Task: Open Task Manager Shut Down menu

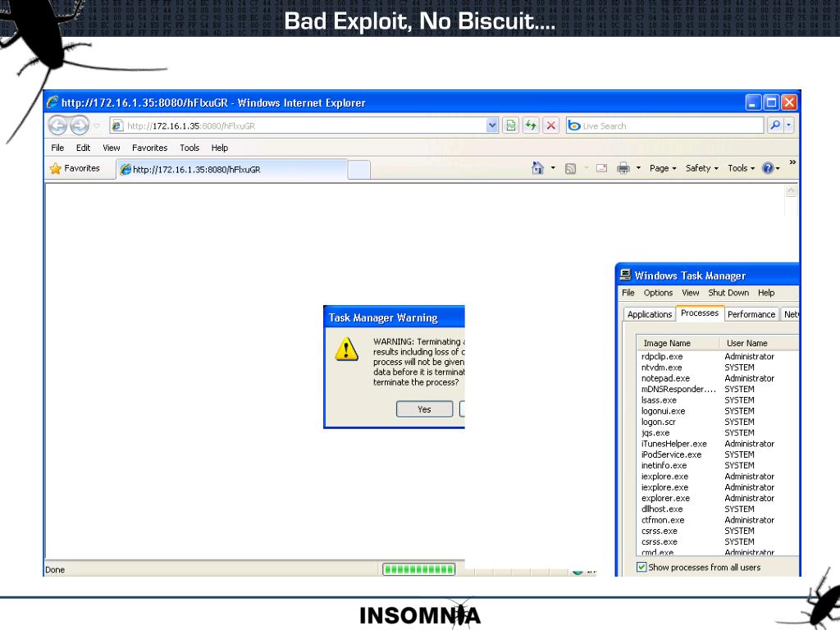Action: [728, 293]
